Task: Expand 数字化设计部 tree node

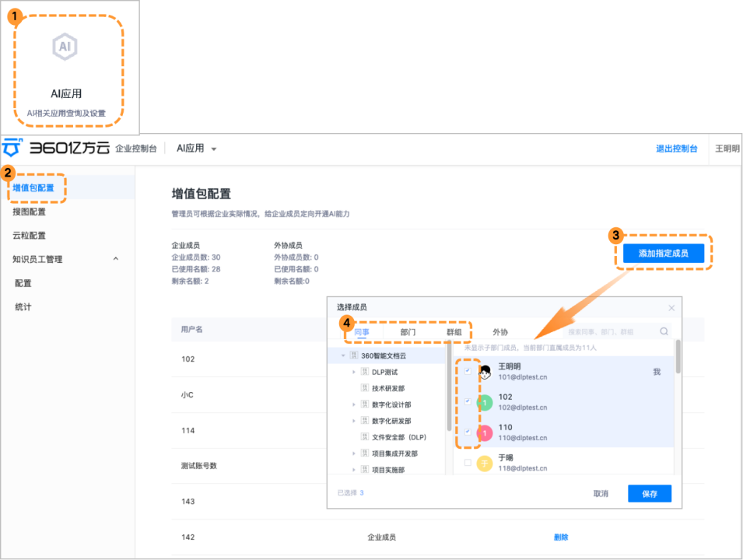Action: pyautogui.click(x=353, y=404)
